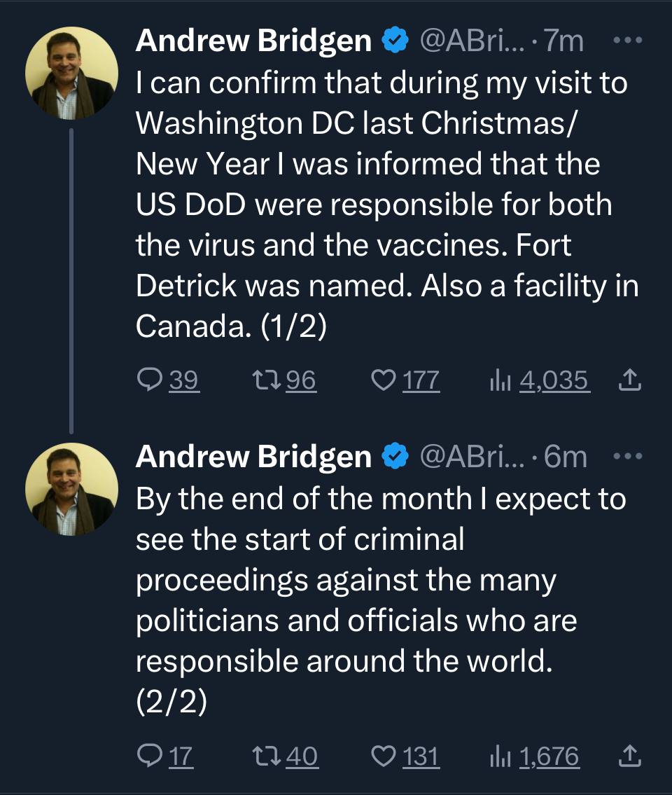Screen dimensions: 672x795
Task: Share the first tweet via share icon
Action: (629, 380)
